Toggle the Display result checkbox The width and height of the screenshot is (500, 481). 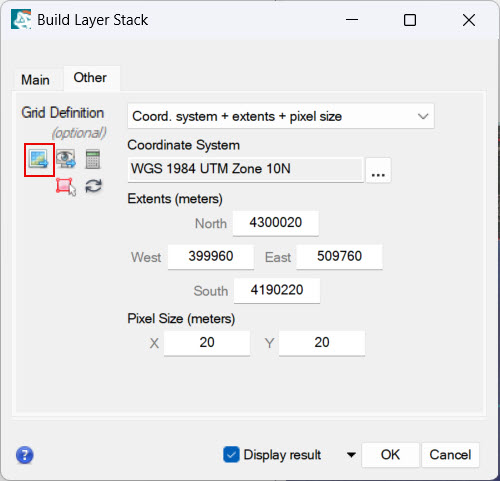click(x=231, y=455)
